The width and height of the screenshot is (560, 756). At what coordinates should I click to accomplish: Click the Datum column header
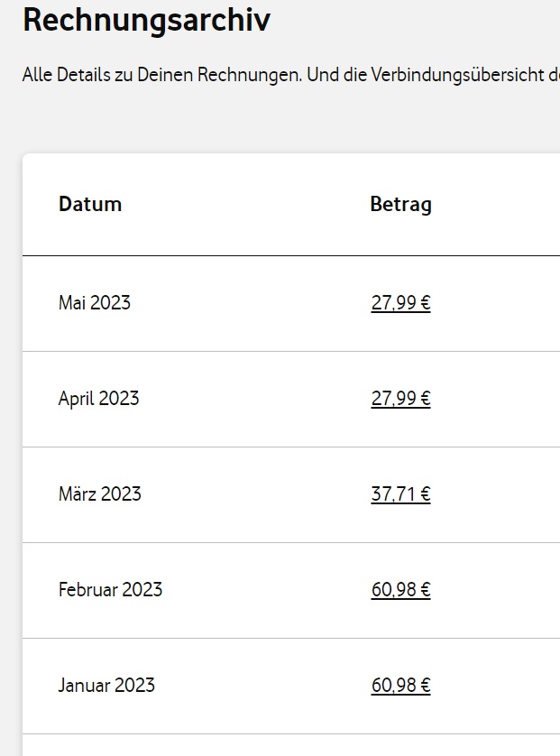pos(90,204)
